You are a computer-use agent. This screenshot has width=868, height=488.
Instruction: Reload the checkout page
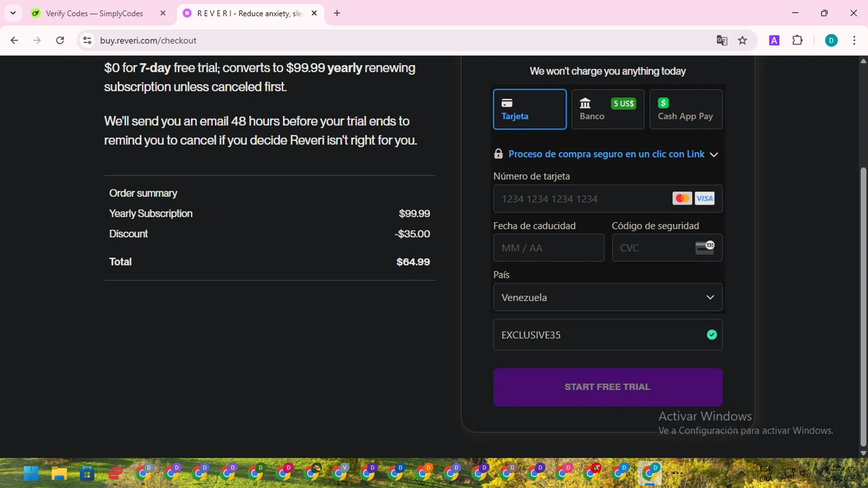pyautogui.click(x=60, y=41)
